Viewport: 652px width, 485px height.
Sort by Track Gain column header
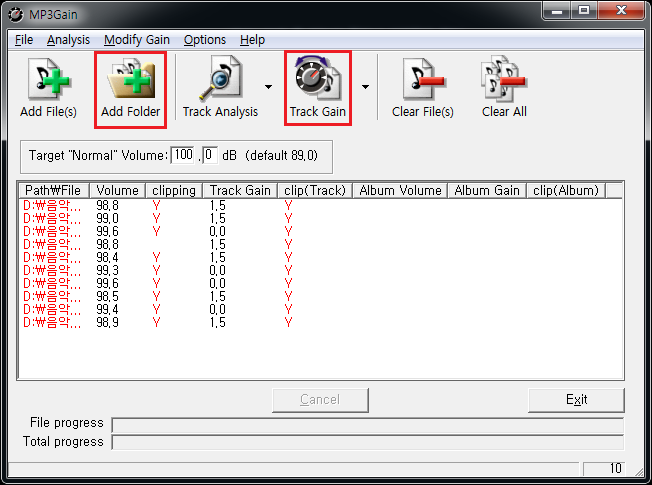(x=240, y=191)
